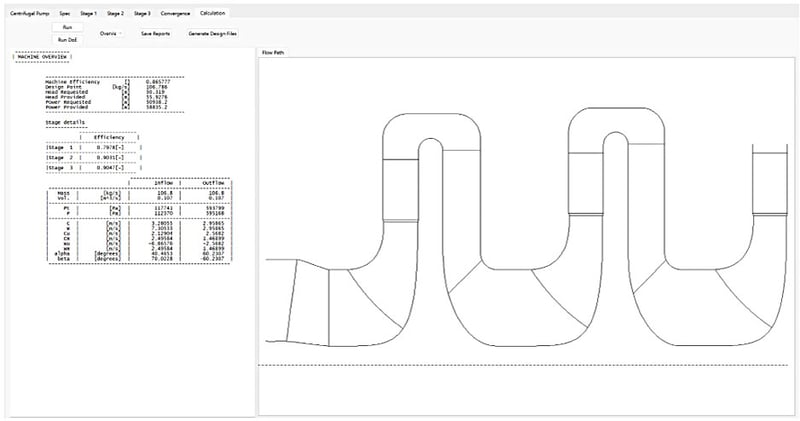Image resolution: width=800 pixels, height=421 pixels.
Task: Switch to the Spec tab
Action: point(65,13)
